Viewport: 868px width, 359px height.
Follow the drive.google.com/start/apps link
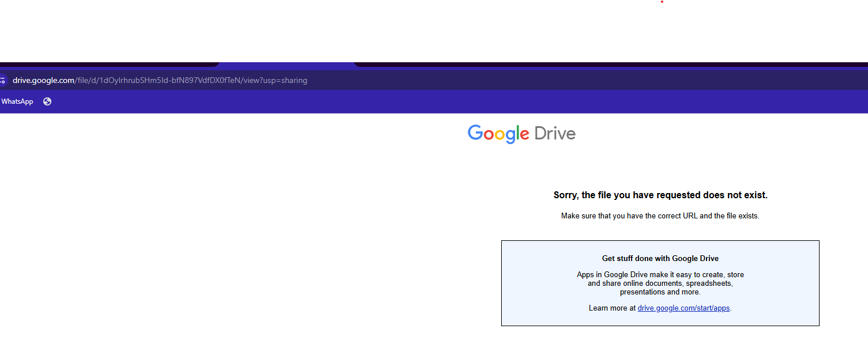click(x=683, y=308)
